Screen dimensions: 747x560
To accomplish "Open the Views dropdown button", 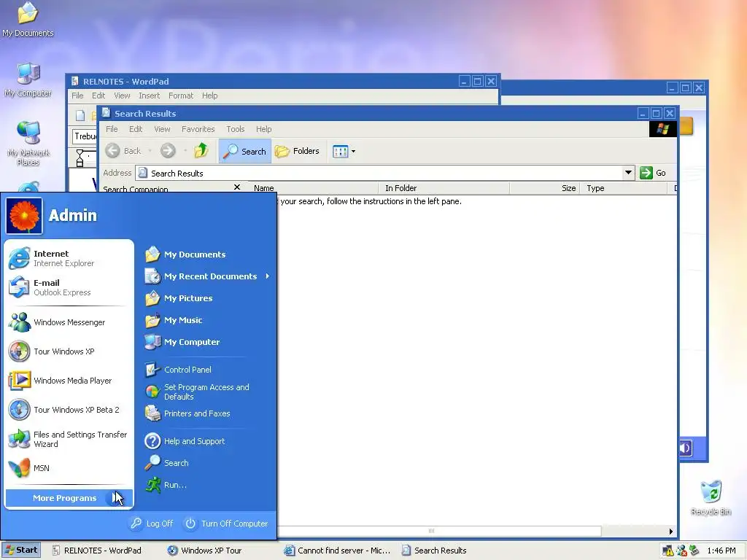I will click(344, 152).
